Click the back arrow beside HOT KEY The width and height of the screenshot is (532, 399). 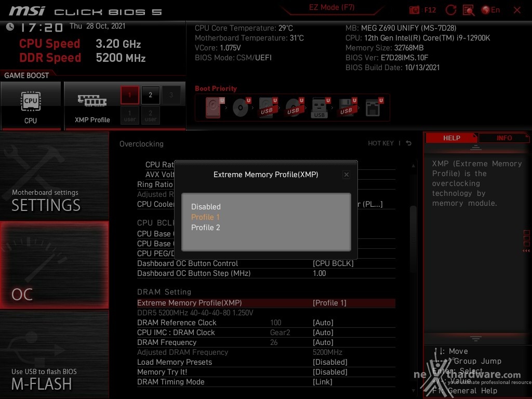409,143
